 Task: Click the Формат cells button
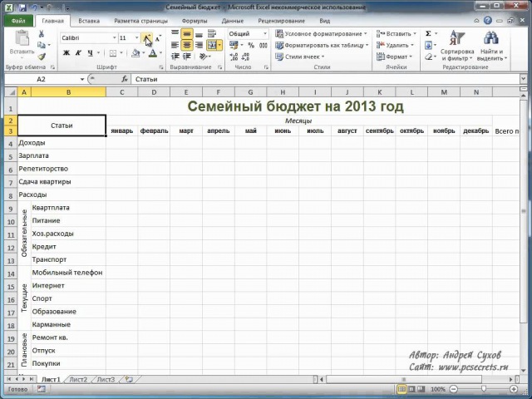pos(394,57)
